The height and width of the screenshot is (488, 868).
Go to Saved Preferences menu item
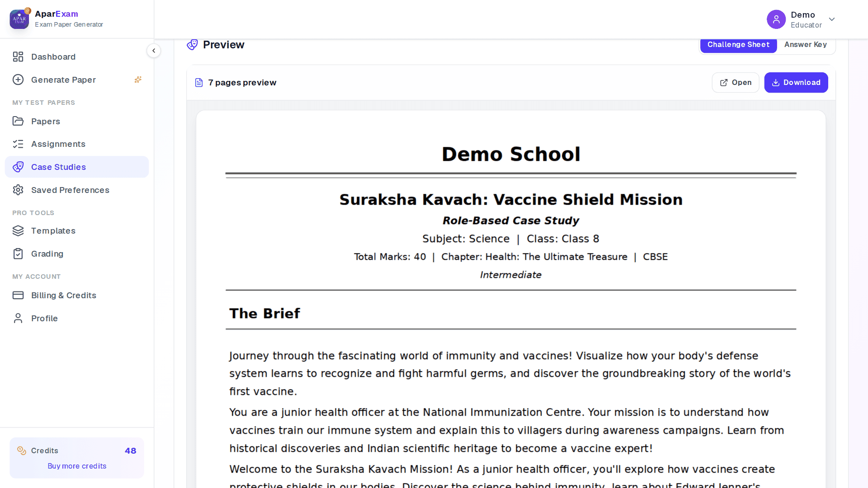click(77, 190)
